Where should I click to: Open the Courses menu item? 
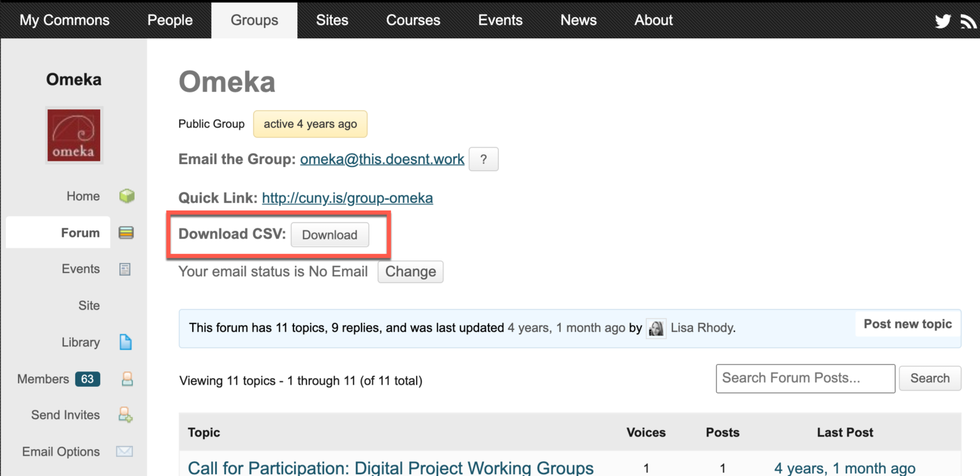coord(413,20)
